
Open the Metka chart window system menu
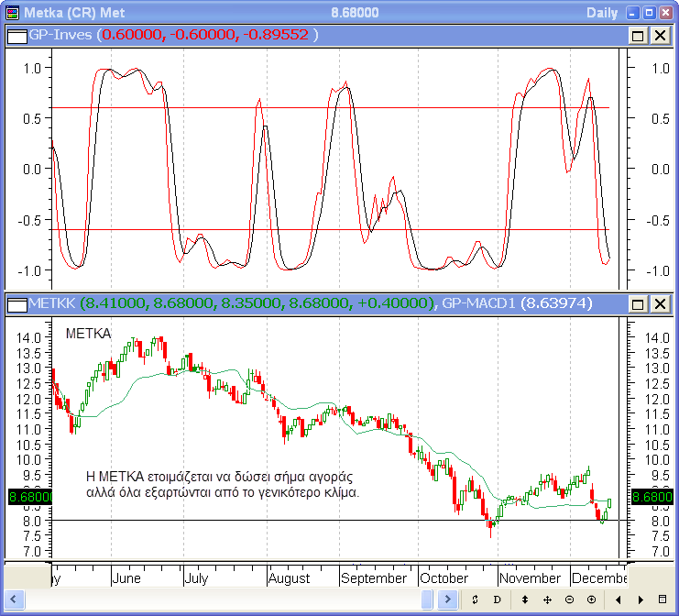pyautogui.click(x=10, y=12)
